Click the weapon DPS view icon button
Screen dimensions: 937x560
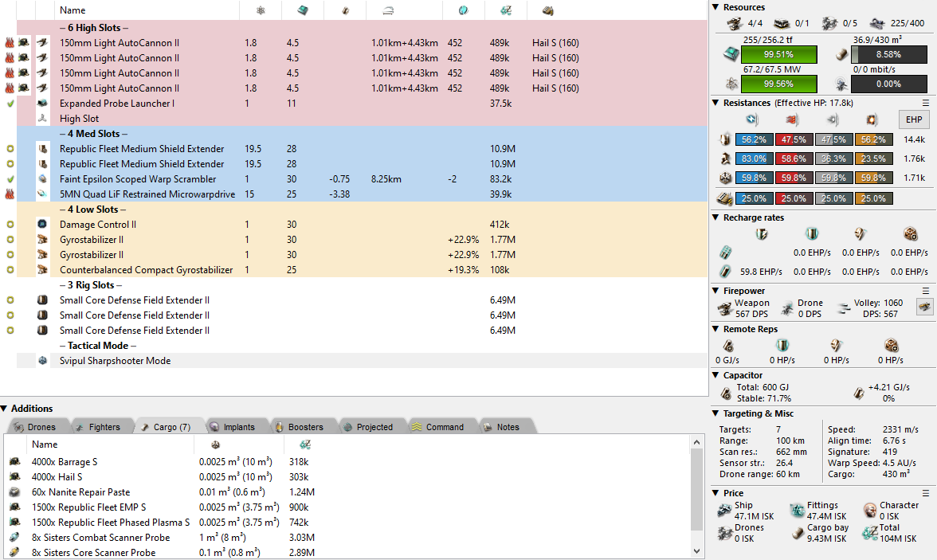[924, 307]
